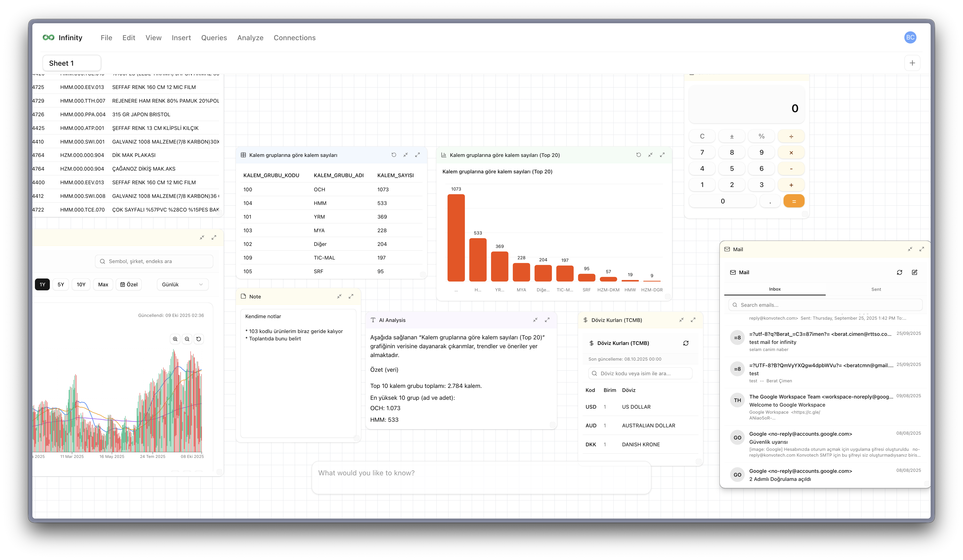Image resolution: width=963 pixels, height=560 pixels.
Task: Select the 5Y time range
Action: point(61,285)
